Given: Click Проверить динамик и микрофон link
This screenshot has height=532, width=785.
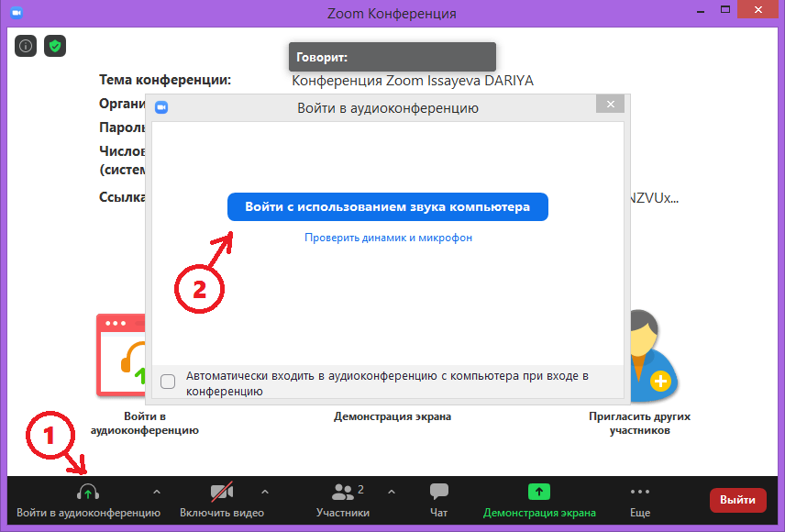Looking at the screenshot, I should click(x=389, y=238).
